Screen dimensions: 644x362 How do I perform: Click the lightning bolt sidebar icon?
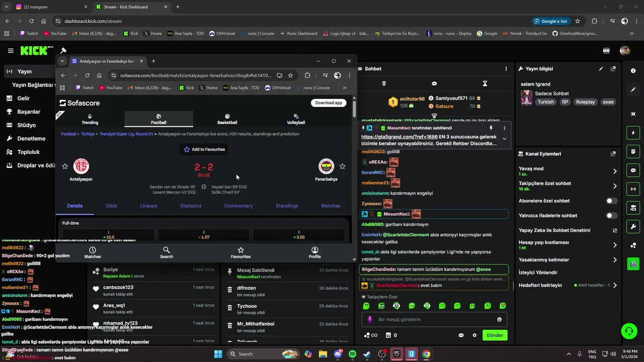click(633, 133)
